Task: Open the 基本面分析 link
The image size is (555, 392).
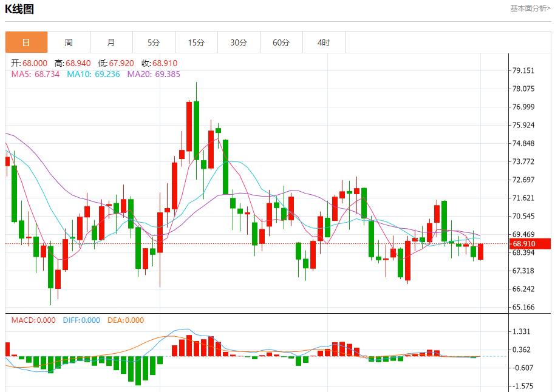Action: 530,8
